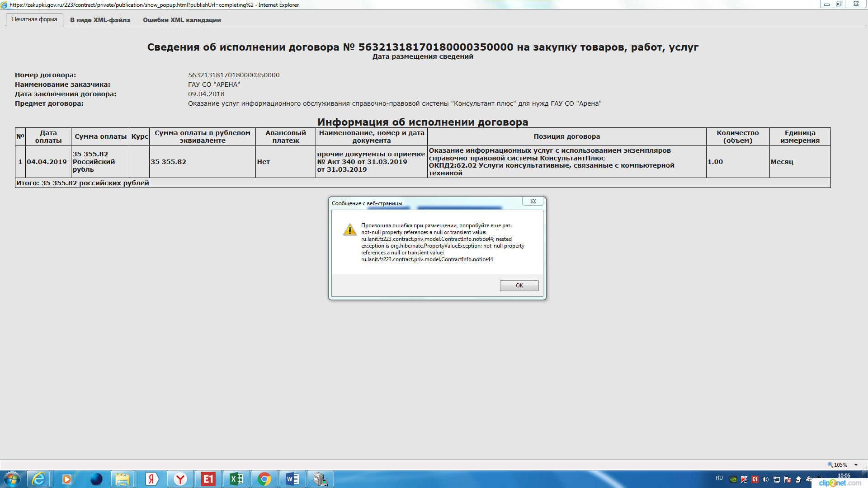This screenshot has width=868, height=488.
Task: Click the taskbar clock showing 10:06
Action: pyautogui.click(x=844, y=475)
